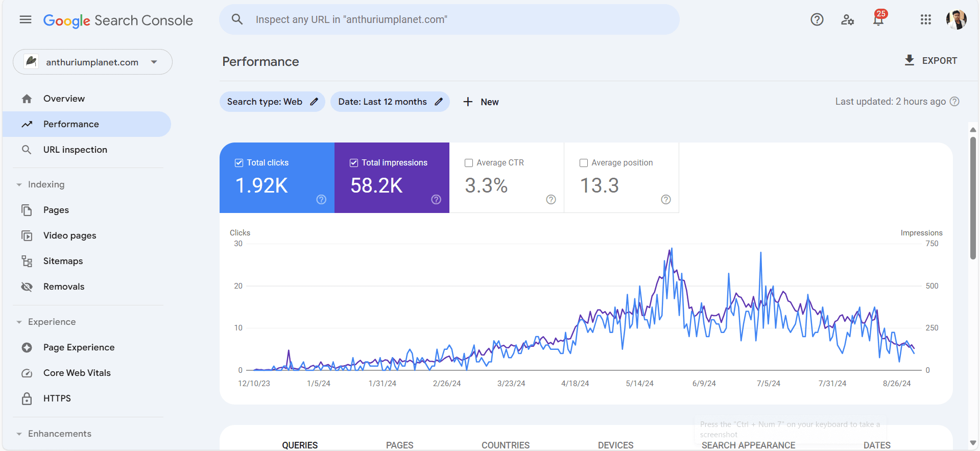Open user and settings management icon
This screenshot has height=451, width=980.
coord(847,20)
